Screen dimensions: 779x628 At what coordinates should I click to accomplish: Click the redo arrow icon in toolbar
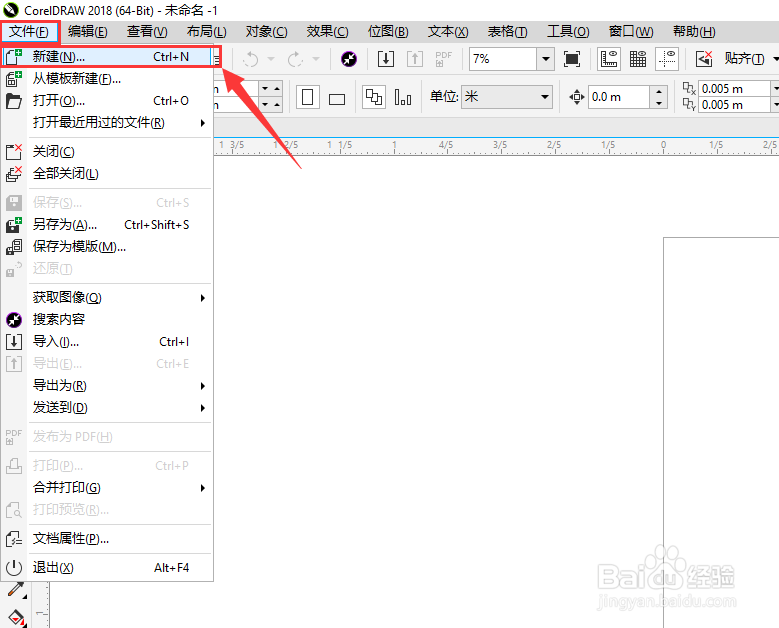pyautogui.click(x=295, y=59)
